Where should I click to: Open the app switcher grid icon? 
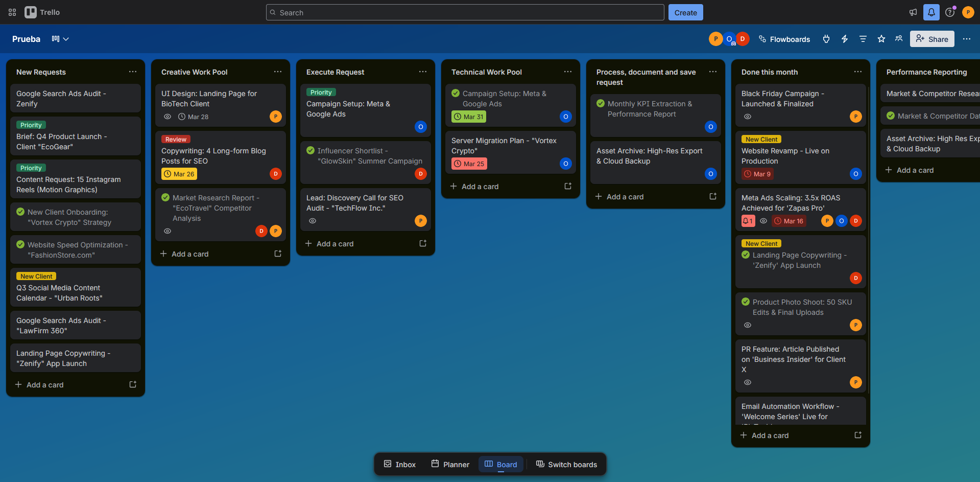(12, 12)
